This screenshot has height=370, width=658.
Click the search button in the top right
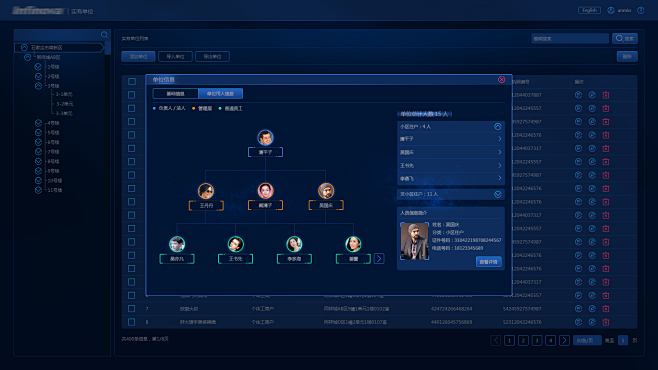(625, 39)
